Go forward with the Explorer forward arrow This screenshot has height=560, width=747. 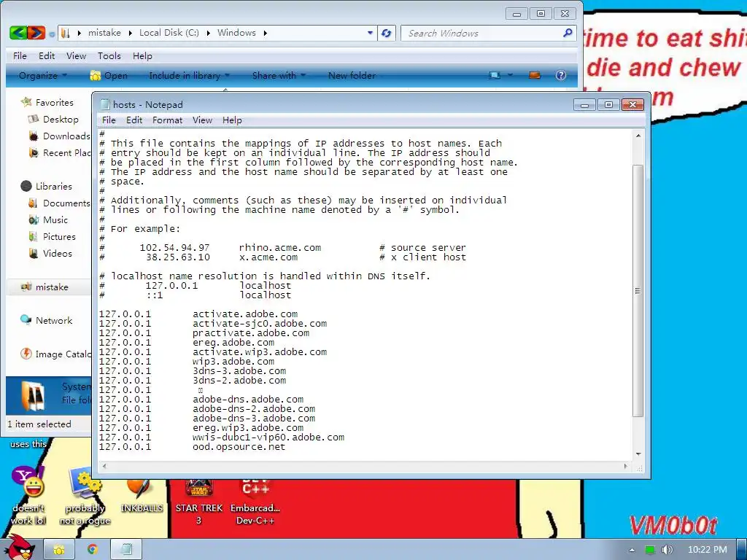point(36,33)
